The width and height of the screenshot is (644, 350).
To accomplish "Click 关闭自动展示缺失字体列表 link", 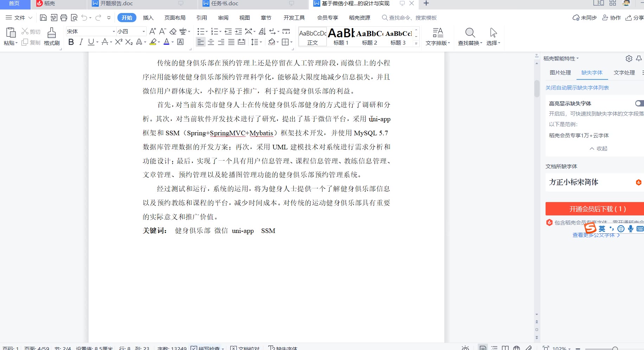I will [577, 87].
